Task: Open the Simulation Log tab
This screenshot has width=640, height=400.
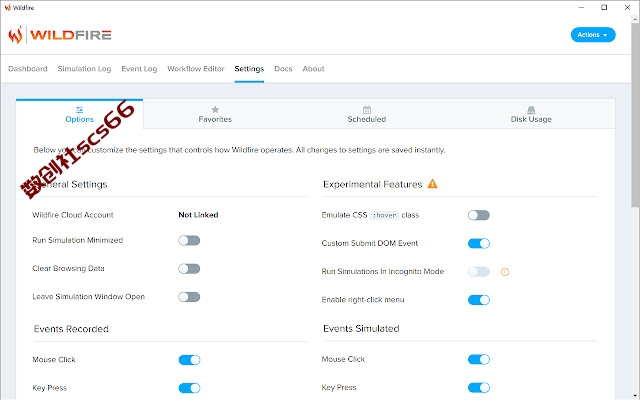Action: [84, 69]
